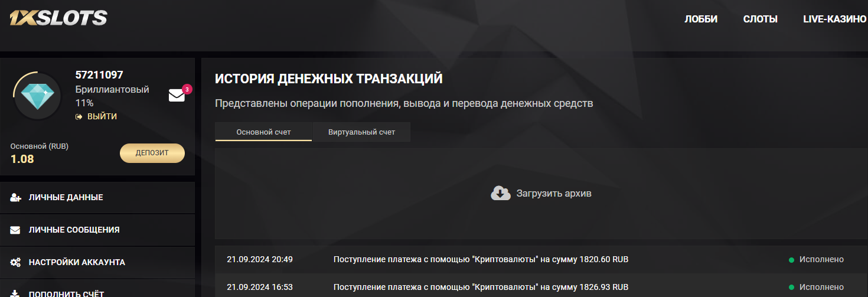Open the СЛОТЫ menu item
Screen dimensions: 868x297
point(761,19)
